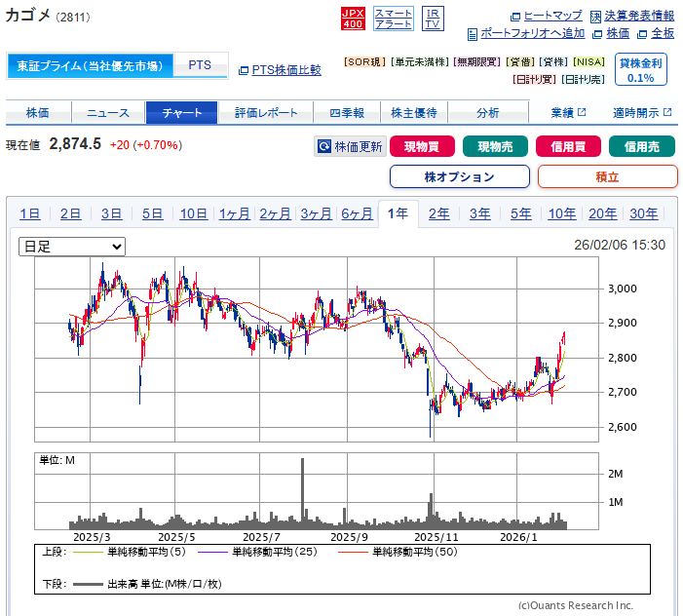The image size is (683, 616).
Task: Click the calendar icon next to 決算発表情報
Action: click(x=595, y=17)
